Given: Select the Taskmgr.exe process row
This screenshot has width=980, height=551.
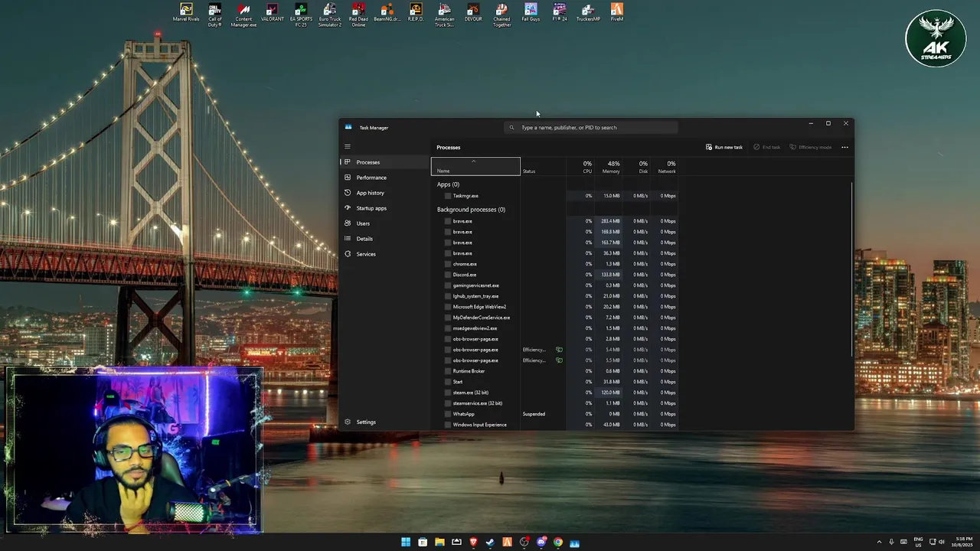Looking at the screenshot, I should (555, 196).
